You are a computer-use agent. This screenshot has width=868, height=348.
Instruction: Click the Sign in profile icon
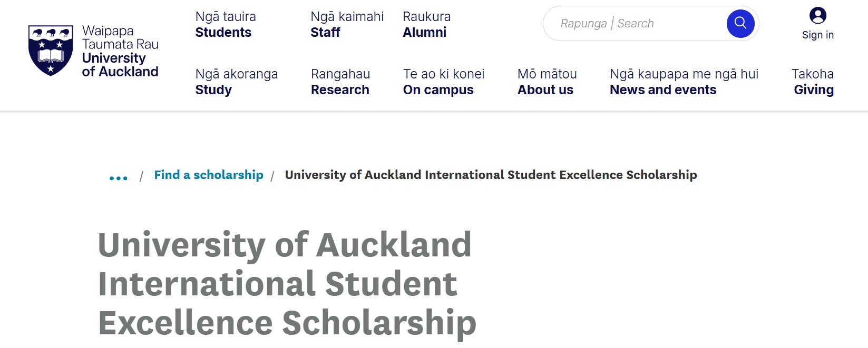pos(818,15)
